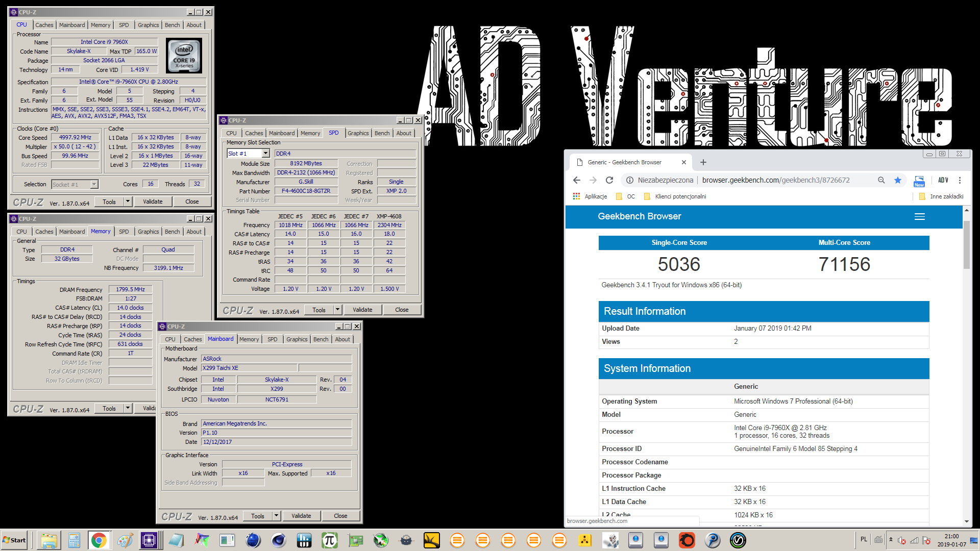Open About tab in Mainboard CPU-Z window
Viewport: 980px width, 551px height.
pos(342,339)
